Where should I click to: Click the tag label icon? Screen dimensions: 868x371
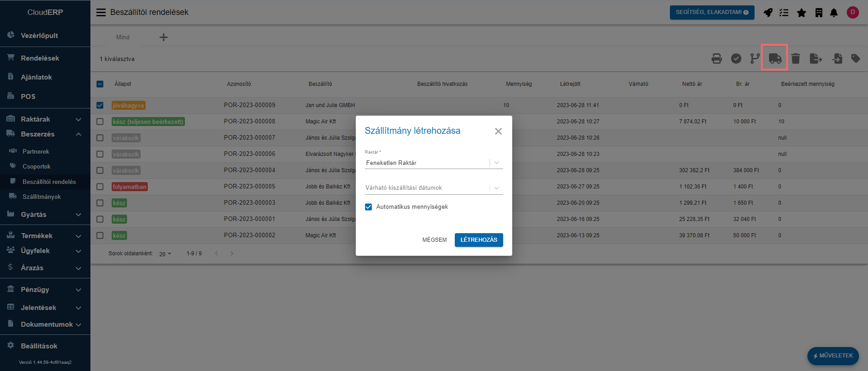tap(855, 58)
